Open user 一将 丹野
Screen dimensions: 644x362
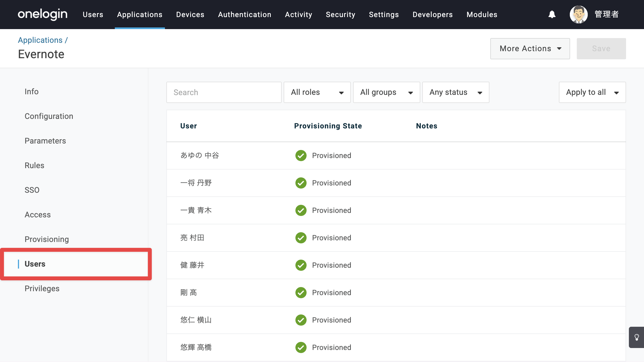(196, 183)
